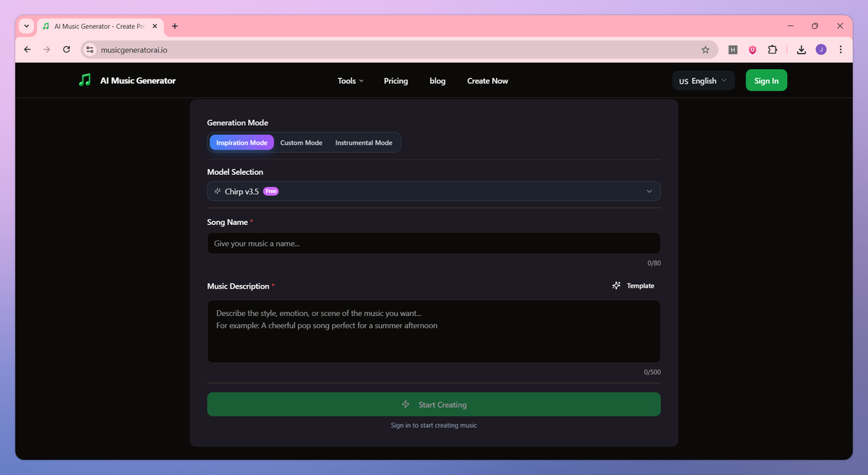The height and width of the screenshot is (475, 868).
Task: Click the browser forward arrow
Action: (47, 50)
